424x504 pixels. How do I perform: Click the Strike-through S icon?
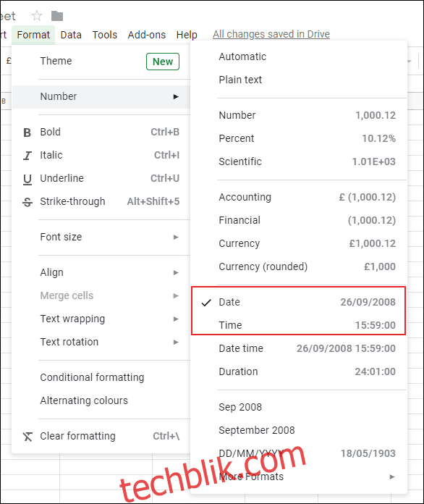27,202
